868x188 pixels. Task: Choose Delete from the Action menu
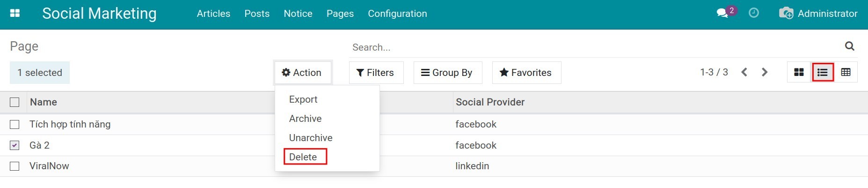303,157
